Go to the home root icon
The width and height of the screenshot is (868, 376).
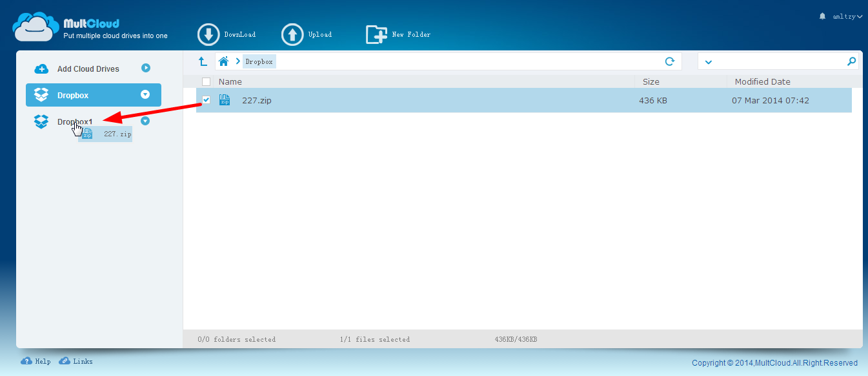pos(224,61)
